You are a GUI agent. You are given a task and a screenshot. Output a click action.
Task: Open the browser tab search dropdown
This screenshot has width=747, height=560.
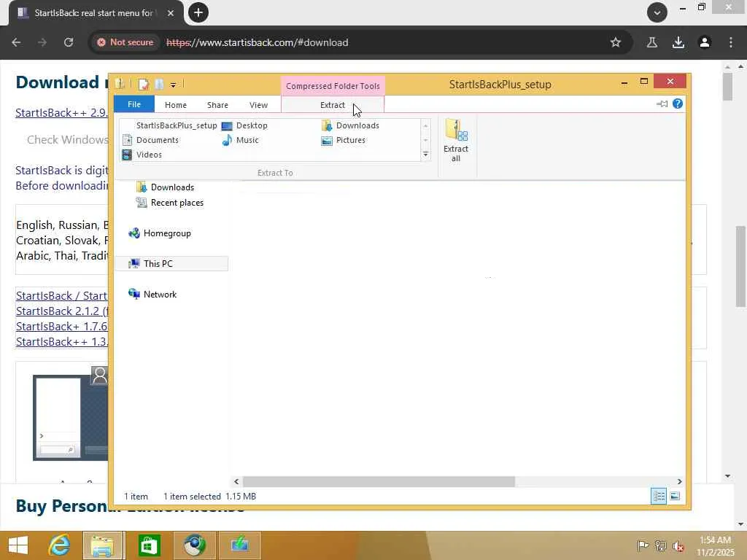pos(657,12)
